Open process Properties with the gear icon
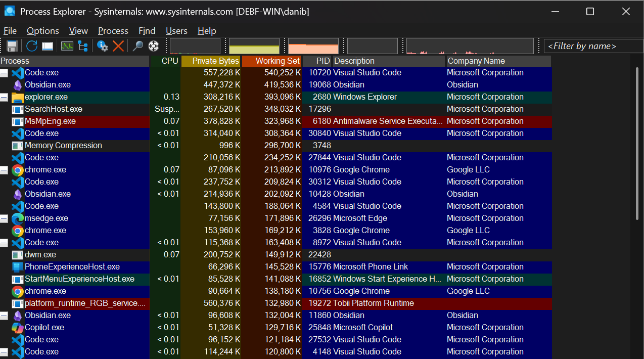The width and height of the screenshot is (644, 359). pos(103,46)
